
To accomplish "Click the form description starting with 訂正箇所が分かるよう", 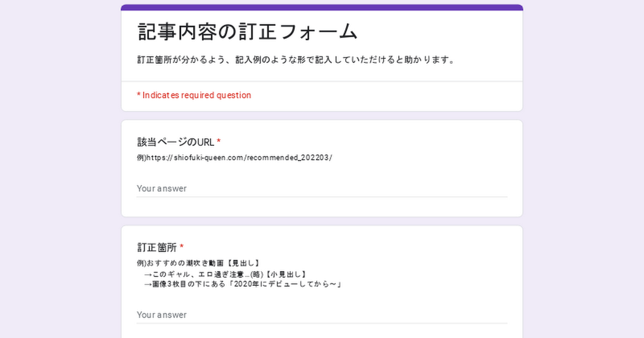I will [x=296, y=60].
